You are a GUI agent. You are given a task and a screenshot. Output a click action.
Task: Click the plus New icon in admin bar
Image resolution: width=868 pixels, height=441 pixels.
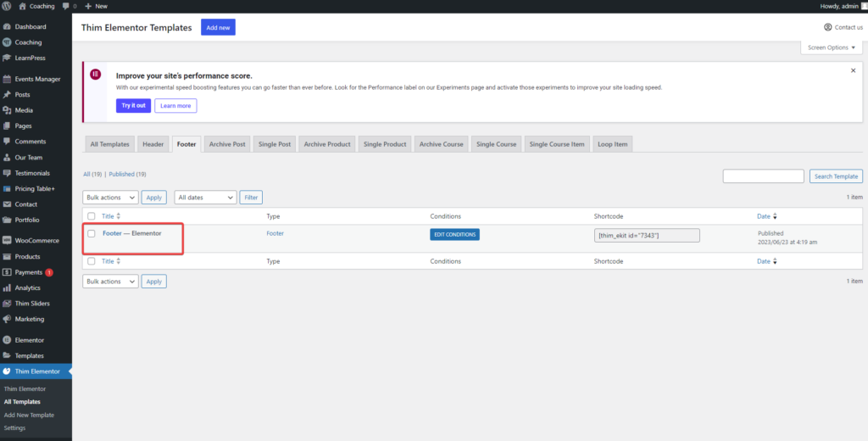[88, 7]
